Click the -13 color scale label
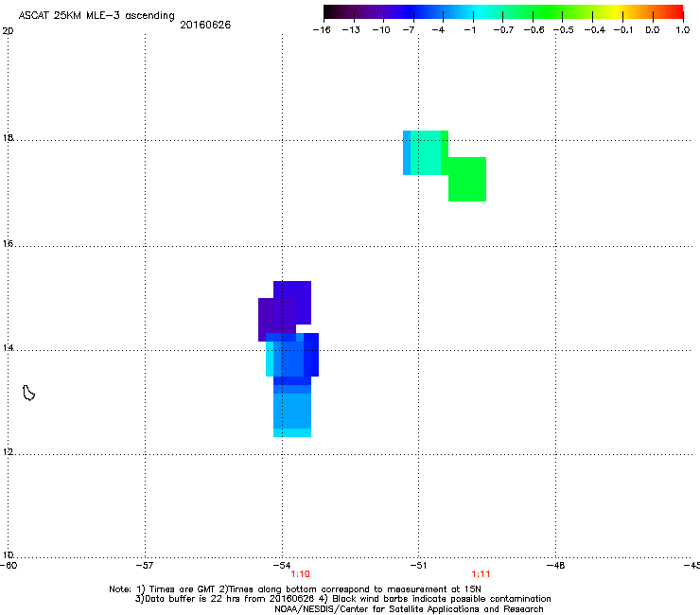 (x=351, y=30)
